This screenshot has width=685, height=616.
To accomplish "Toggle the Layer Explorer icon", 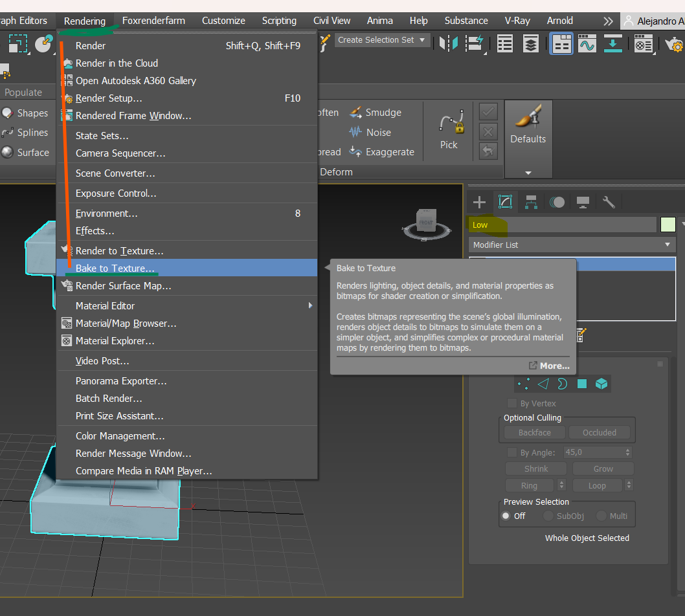I will pyautogui.click(x=531, y=44).
